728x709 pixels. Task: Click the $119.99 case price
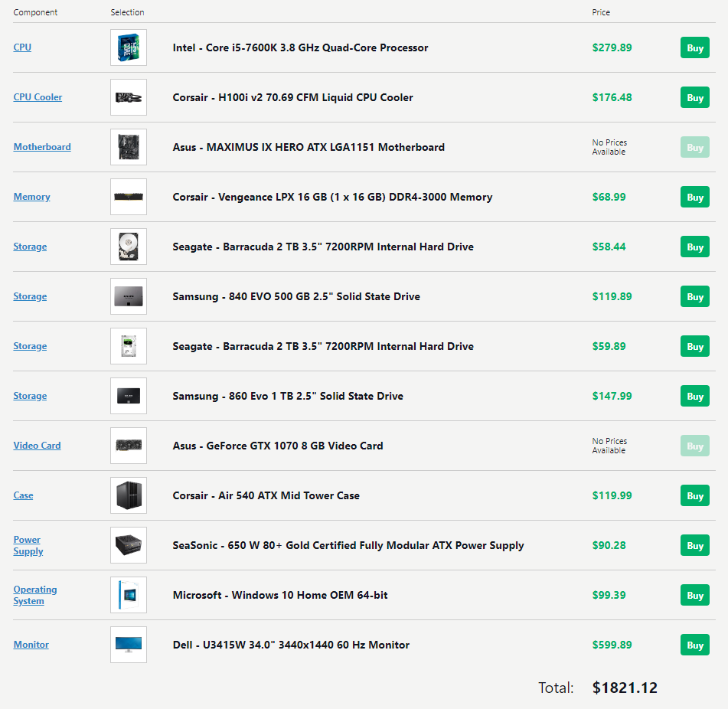pos(612,495)
